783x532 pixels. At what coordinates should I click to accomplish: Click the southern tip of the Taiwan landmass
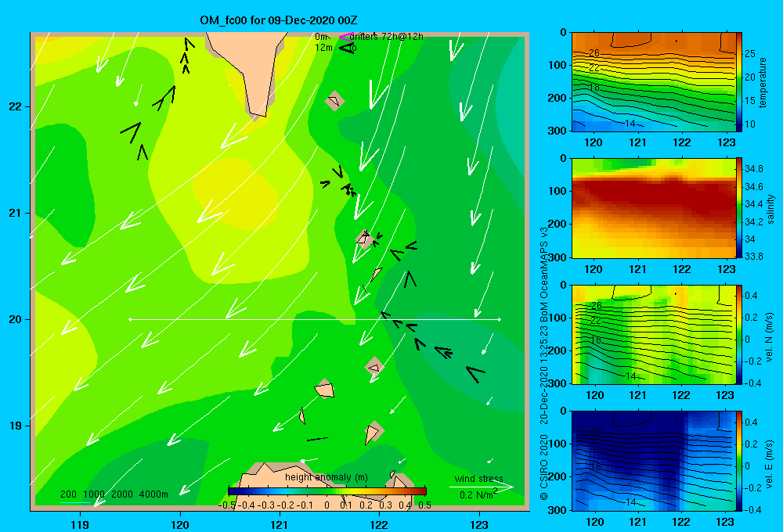(259, 116)
